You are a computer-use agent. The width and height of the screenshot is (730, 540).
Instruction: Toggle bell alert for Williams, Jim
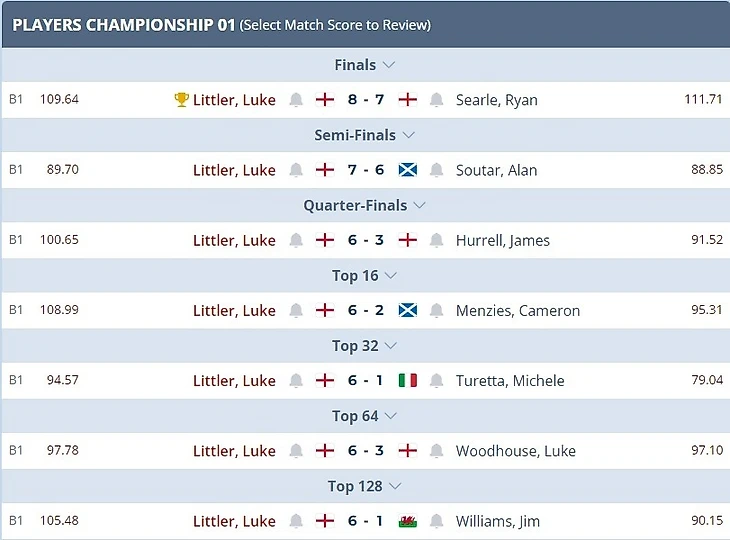(x=436, y=521)
